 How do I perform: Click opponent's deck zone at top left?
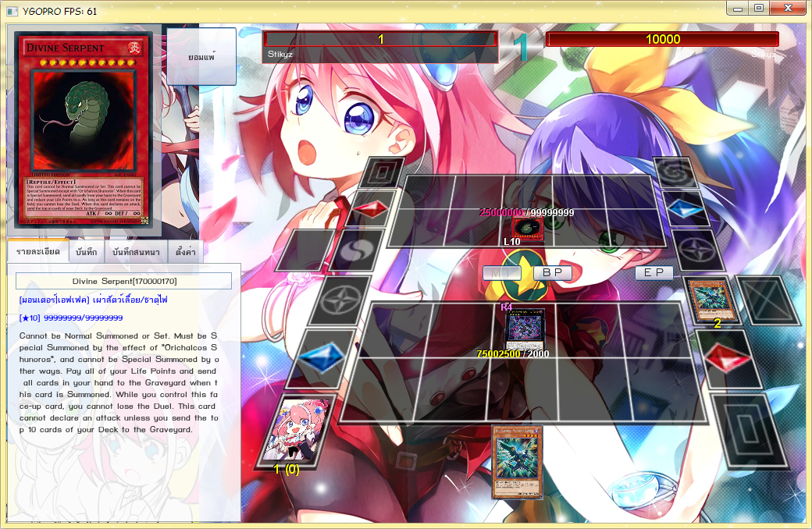(383, 172)
